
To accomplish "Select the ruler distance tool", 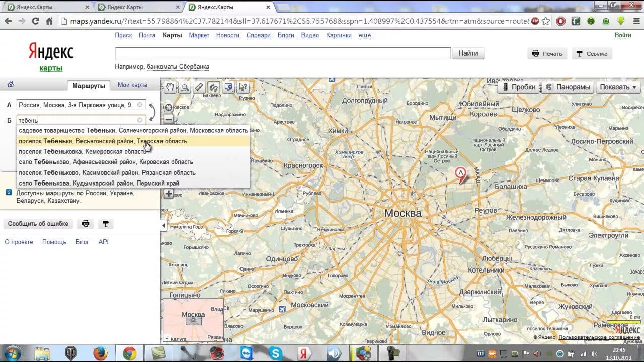I will click(x=199, y=87).
